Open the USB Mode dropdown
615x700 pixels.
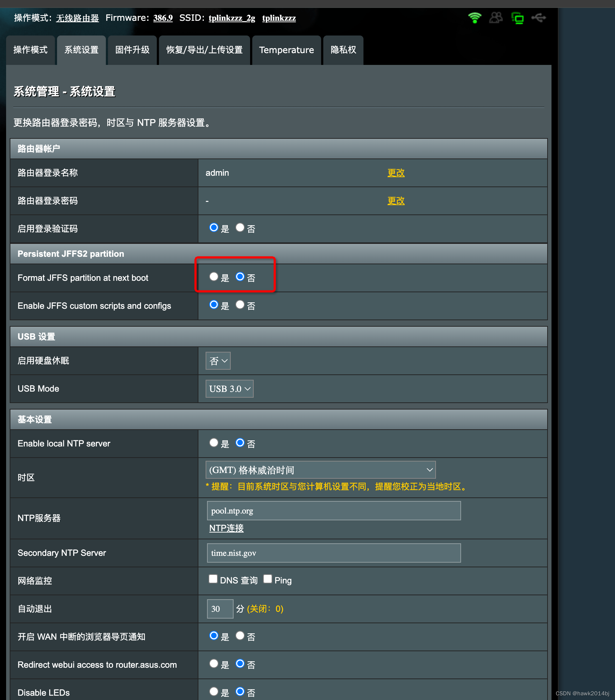(229, 388)
